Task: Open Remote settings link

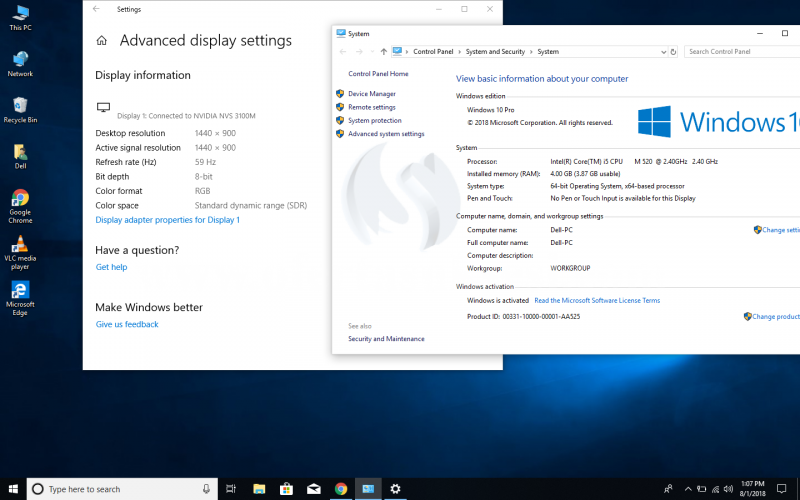Action: pyautogui.click(x=372, y=107)
